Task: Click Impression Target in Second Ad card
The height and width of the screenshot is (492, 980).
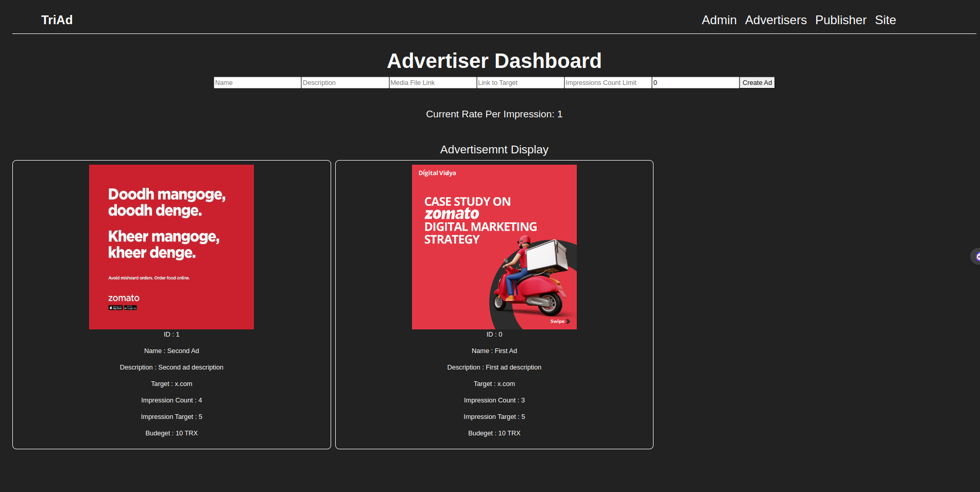Action: (x=171, y=417)
